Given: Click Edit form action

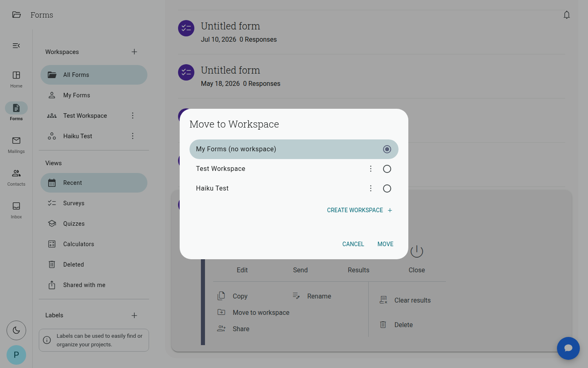Looking at the screenshot, I should pos(242,270).
